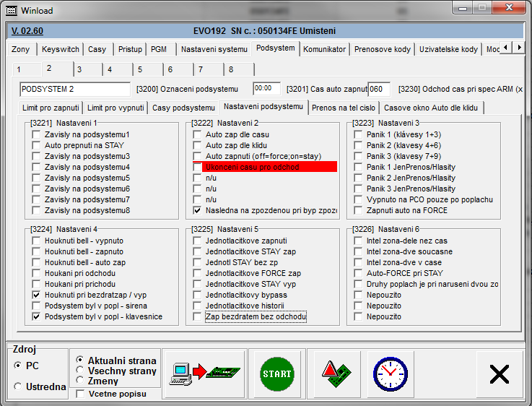Select subsystem tab number 3
Image resolution: width=532 pixels, height=406 pixels.
79,69
